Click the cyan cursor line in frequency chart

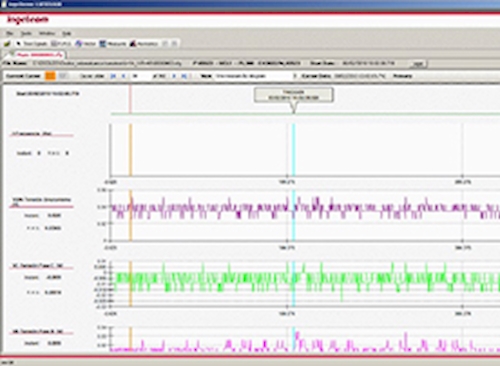pos(294,150)
